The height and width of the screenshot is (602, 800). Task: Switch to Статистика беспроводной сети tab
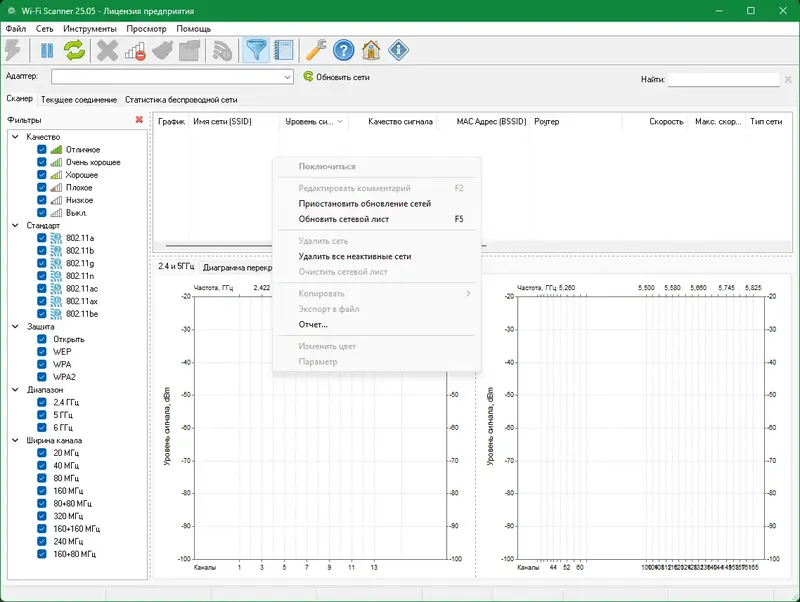coord(181,99)
